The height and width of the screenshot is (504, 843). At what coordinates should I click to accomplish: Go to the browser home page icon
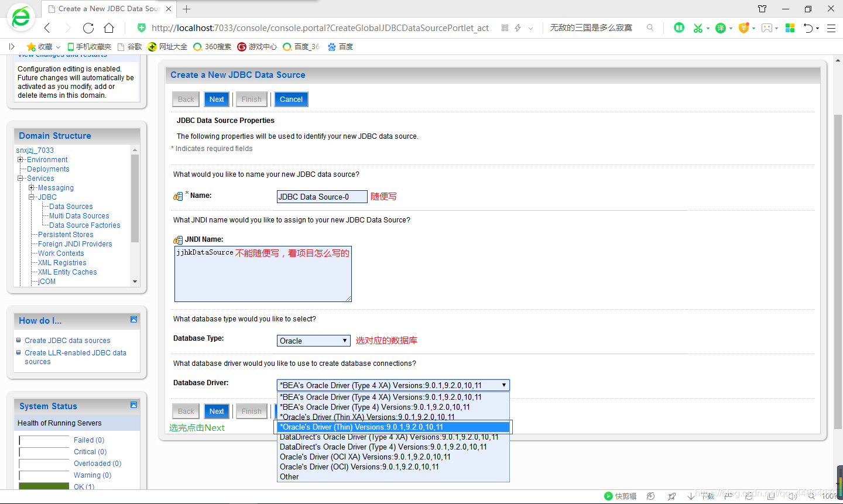pyautogui.click(x=109, y=28)
